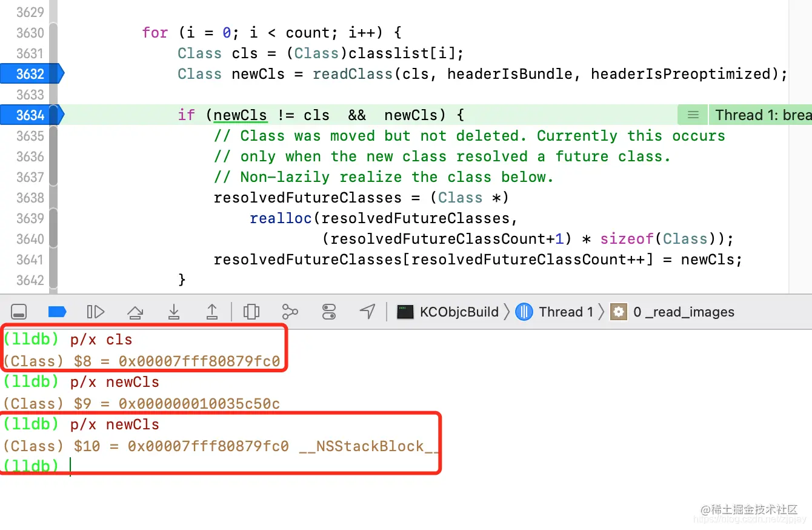Click the console command 'p/x cls'

[x=101, y=340]
